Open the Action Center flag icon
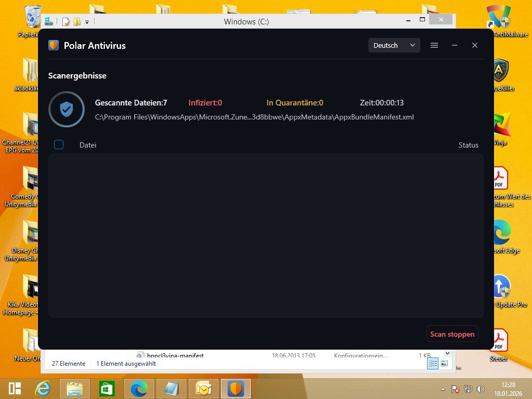The image size is (532, 399). (455, 389)
